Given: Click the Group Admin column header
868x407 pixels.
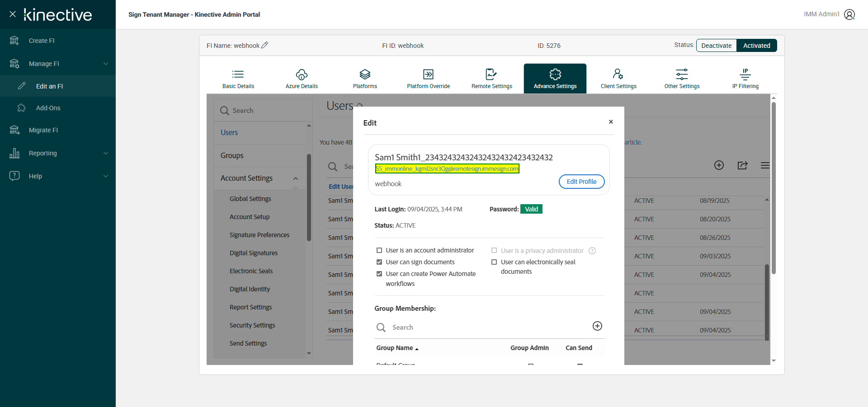Looking at the screenshot, I should pos(530,348).
